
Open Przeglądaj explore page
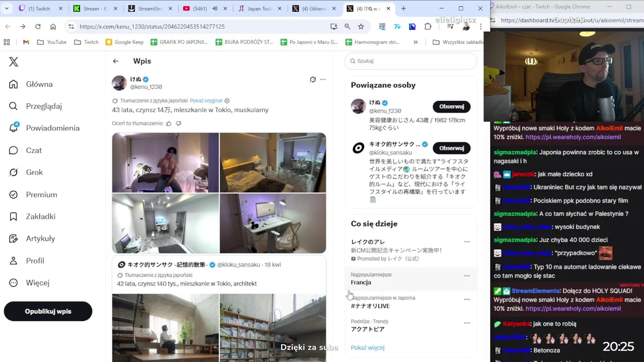point(35,106)
